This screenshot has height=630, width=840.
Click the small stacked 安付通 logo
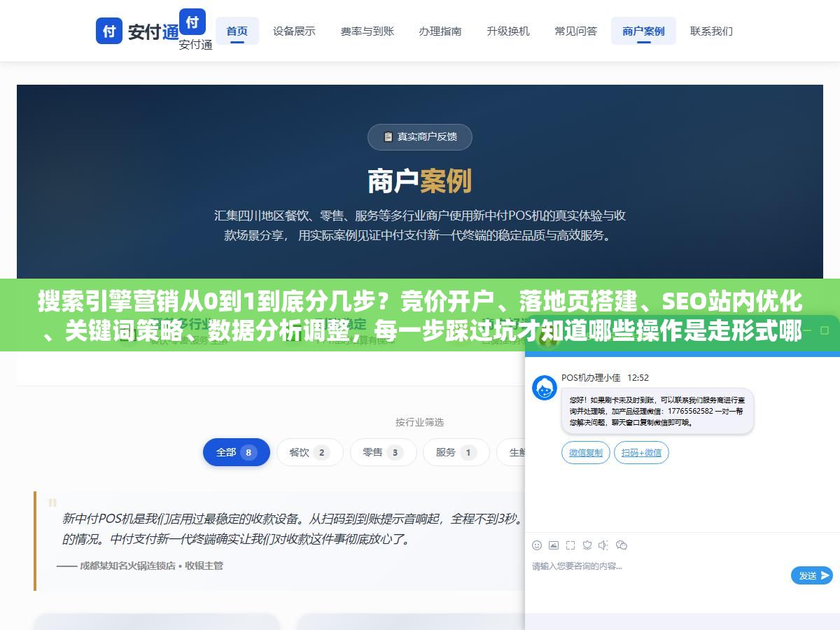pos(195,29)
